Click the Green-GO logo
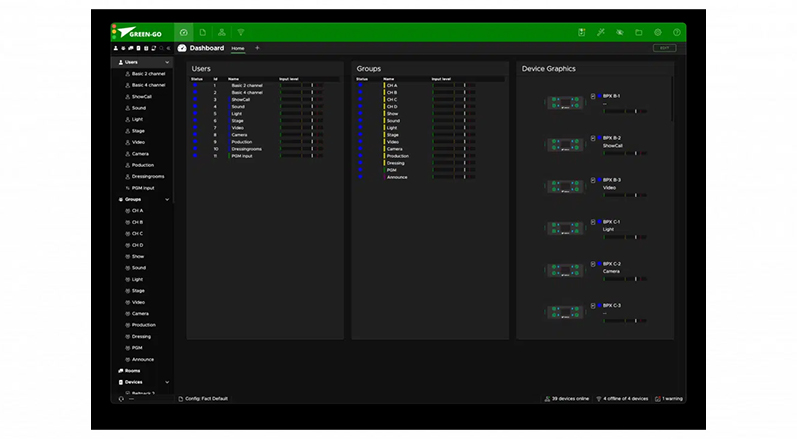Viewport: 797px width, 439px height. [x=139, y=33]
